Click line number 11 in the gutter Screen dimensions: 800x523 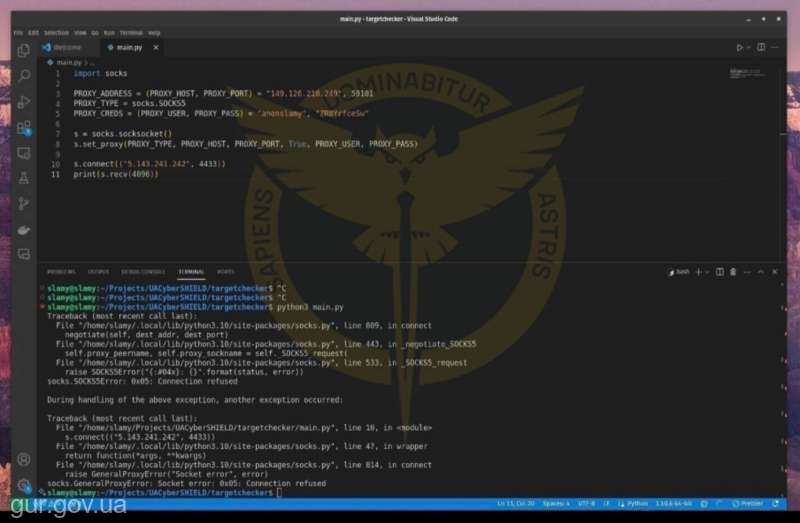coord(55,174)
